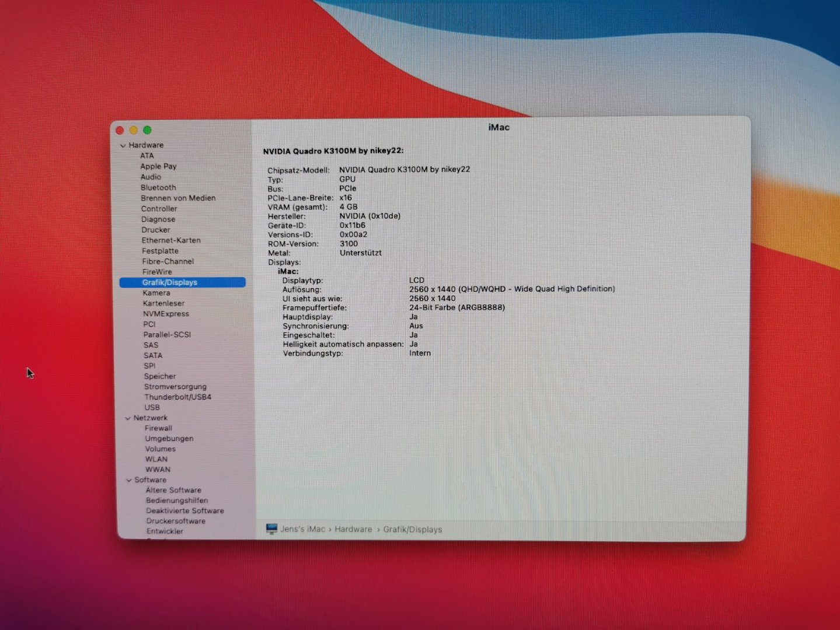This screenshot has width=840, height=630.
Task: Select the Hardware category heading
Action: (146, 145)
